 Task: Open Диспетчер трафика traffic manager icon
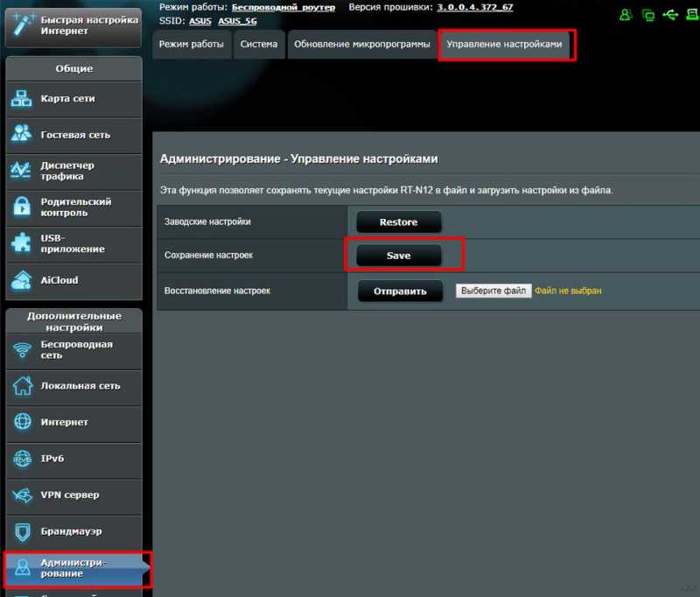click(x=21, y=170)
